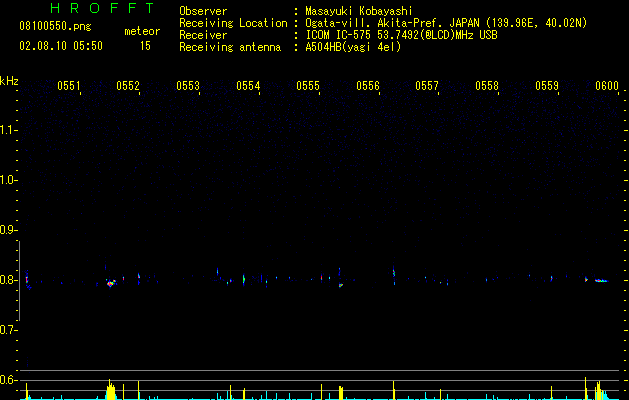The height and width of the screenshot is (400, 629).
Task: Click the 0556 time marker
Action: [x=367, y=86]
